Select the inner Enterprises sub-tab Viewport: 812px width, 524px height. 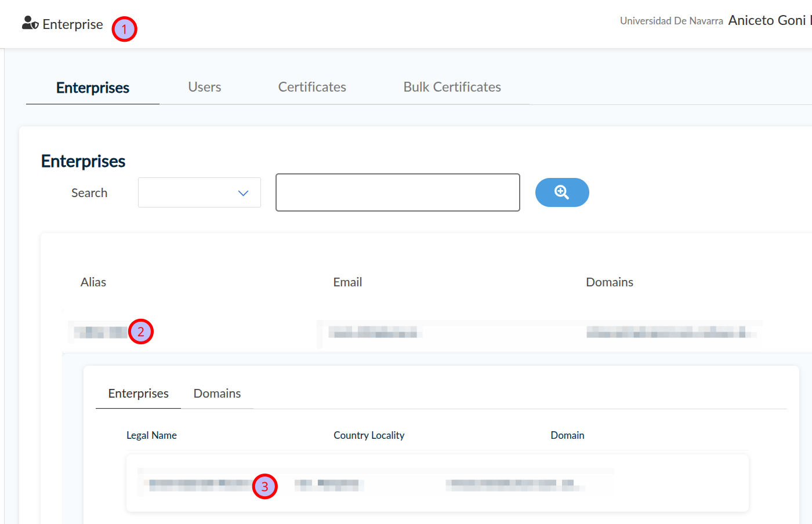(x=138, y=394)
